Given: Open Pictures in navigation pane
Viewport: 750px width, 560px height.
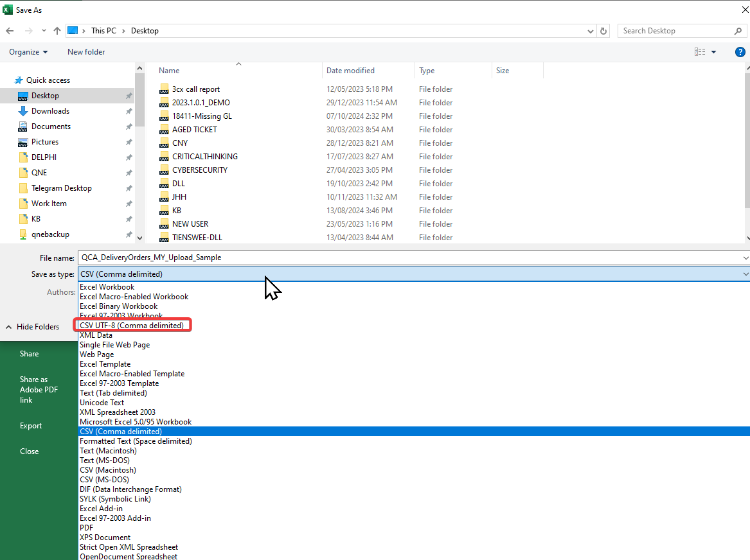Looking at the screenshot, I should coord(45,142).
